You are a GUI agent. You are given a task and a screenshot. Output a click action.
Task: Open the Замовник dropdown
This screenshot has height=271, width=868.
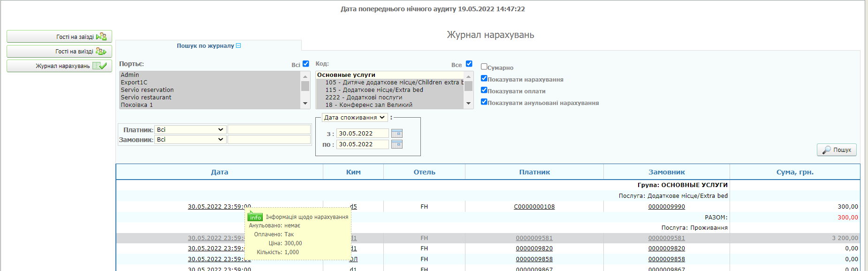(x=190, y=140)
